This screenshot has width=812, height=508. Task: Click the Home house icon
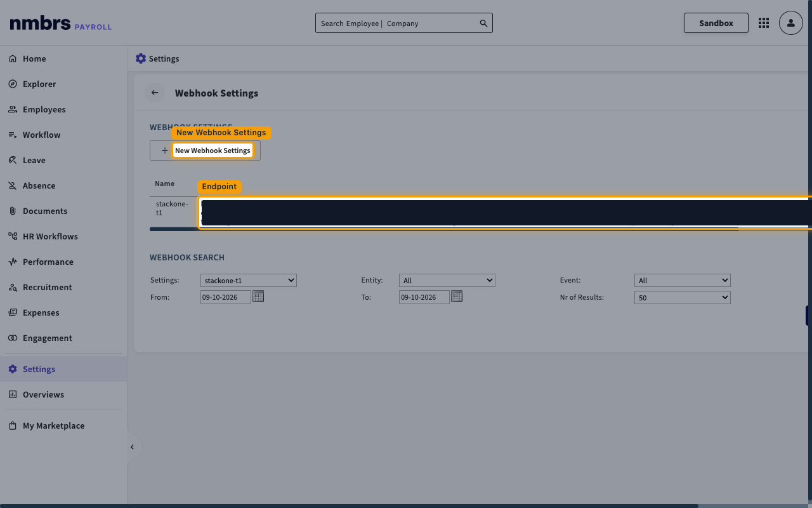pos(13,58)
